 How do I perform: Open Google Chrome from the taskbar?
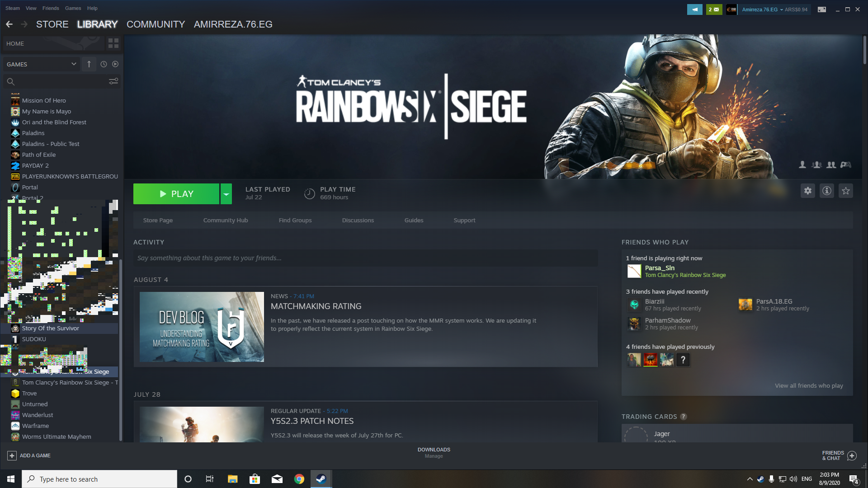[x=299, y=479]
